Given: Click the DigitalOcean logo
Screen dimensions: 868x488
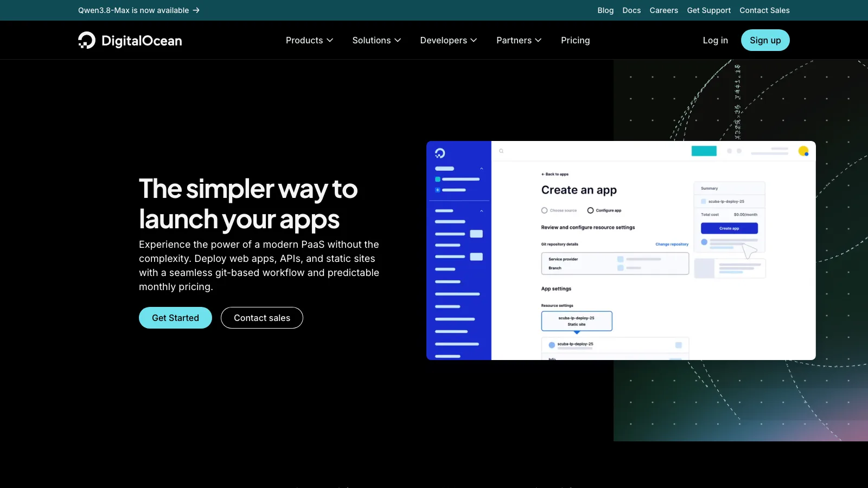Looking at the screenshot, I should coord(130,40).
